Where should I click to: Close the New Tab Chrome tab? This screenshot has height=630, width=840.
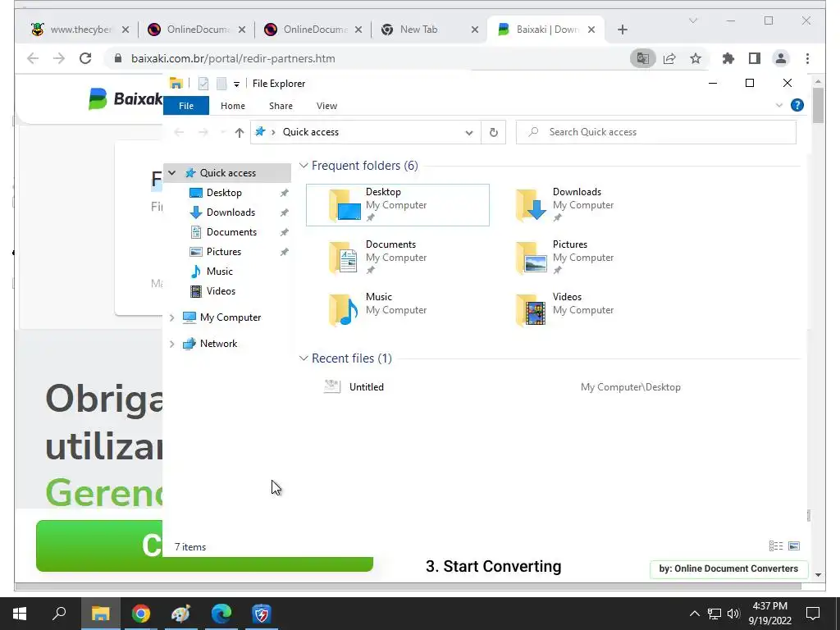point(475,30)
